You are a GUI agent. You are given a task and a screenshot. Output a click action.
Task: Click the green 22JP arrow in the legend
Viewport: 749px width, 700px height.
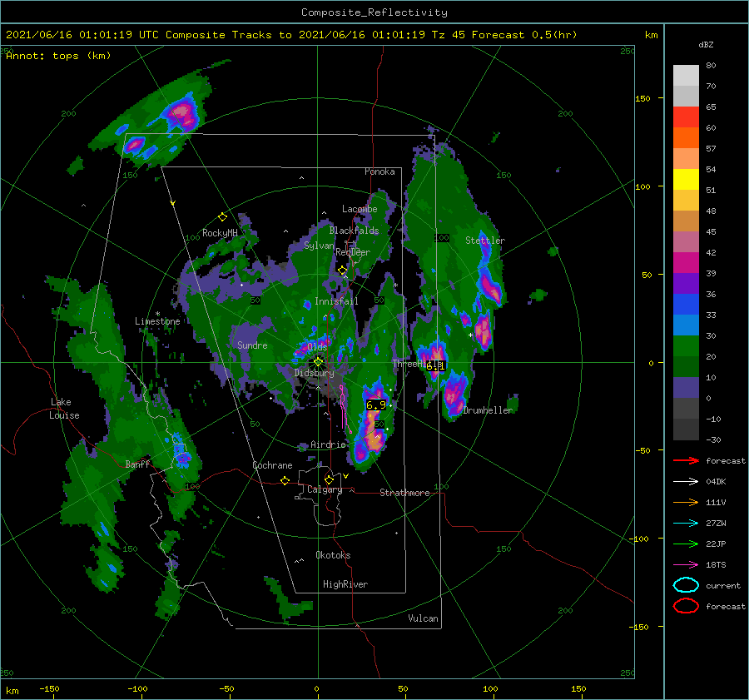coord(686,544)
